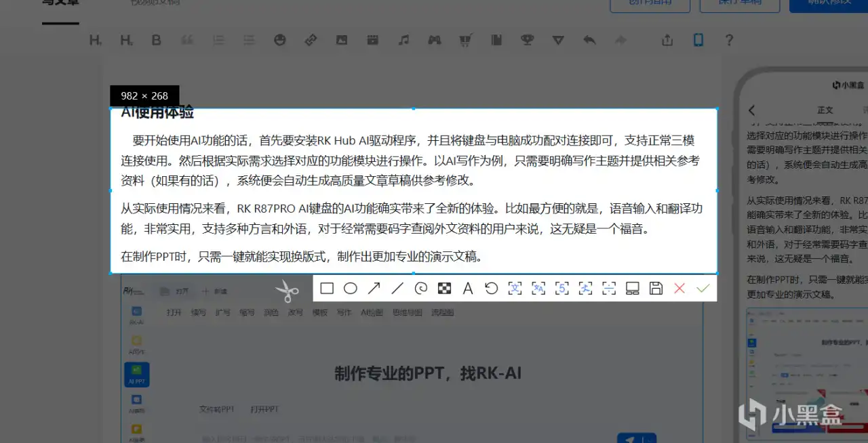
Task: Select the mosaic blur tool
Action: pyautogui.click(x=444, y=289)
